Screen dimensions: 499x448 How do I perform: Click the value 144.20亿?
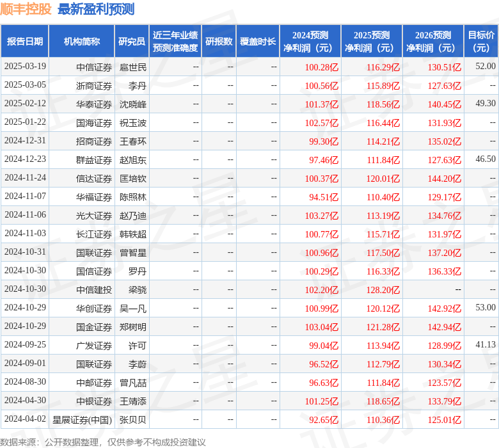445,179
